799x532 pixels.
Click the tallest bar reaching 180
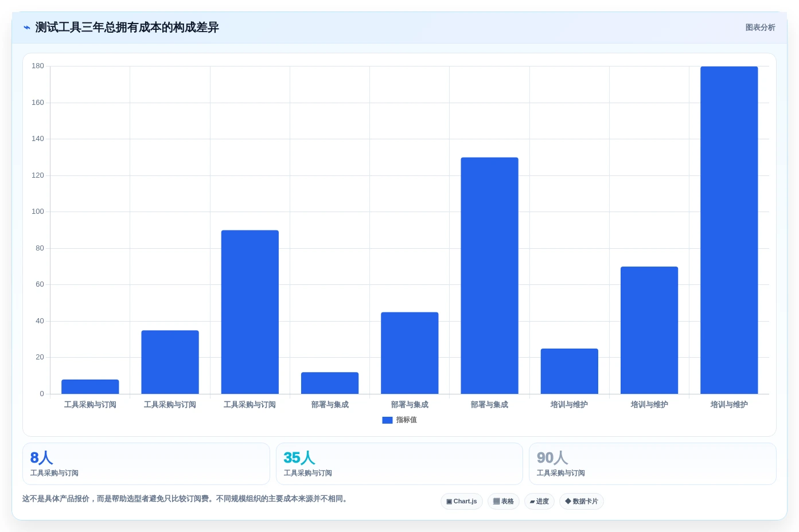pyautogui.click(x=729, y=230)
